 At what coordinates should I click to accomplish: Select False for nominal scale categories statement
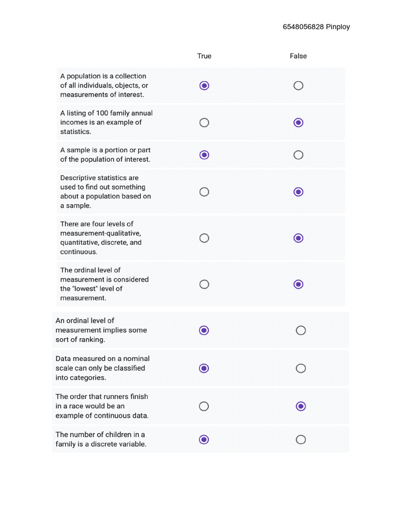[x=301, y=368]
